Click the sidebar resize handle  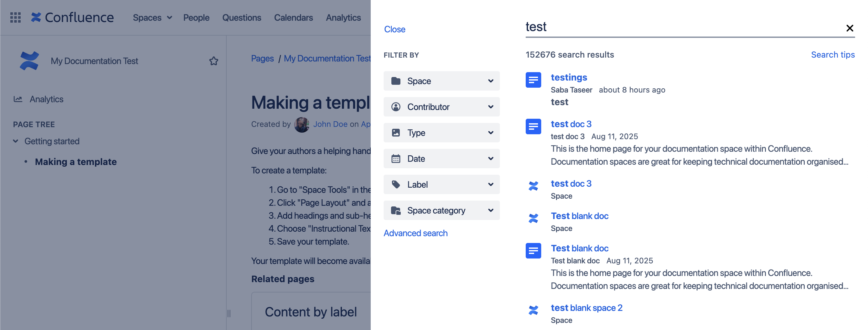[x=229, y=313]
